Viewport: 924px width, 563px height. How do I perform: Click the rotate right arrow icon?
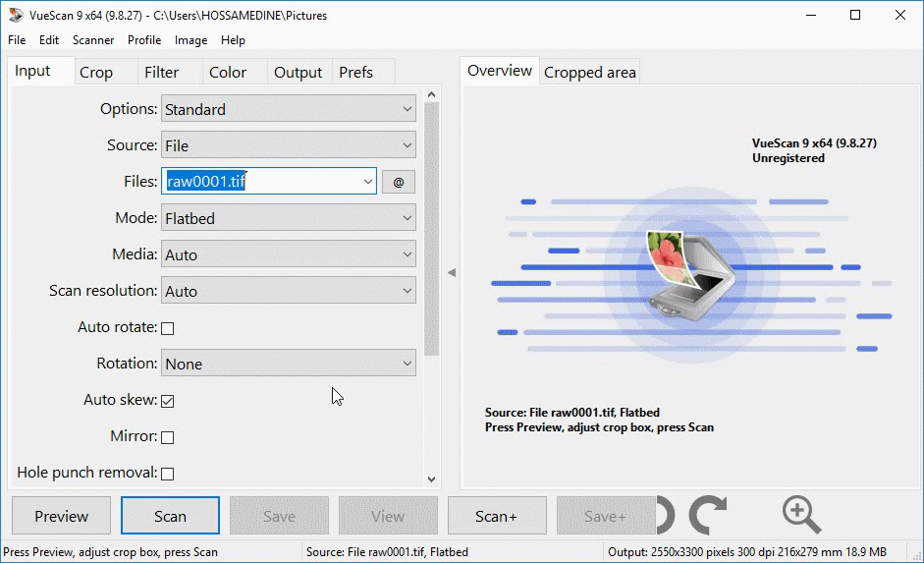(708, 515)
